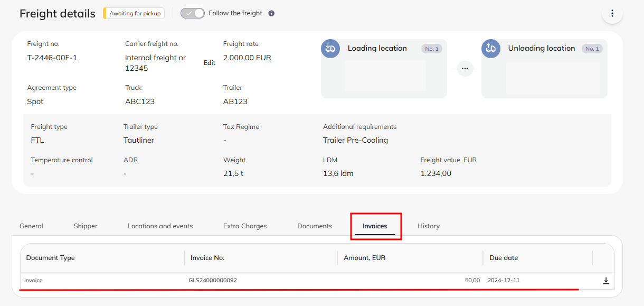Sort by Document Type column header
Image resolution: width=644 pixels, height=306 pixels.
pos(51,258)
